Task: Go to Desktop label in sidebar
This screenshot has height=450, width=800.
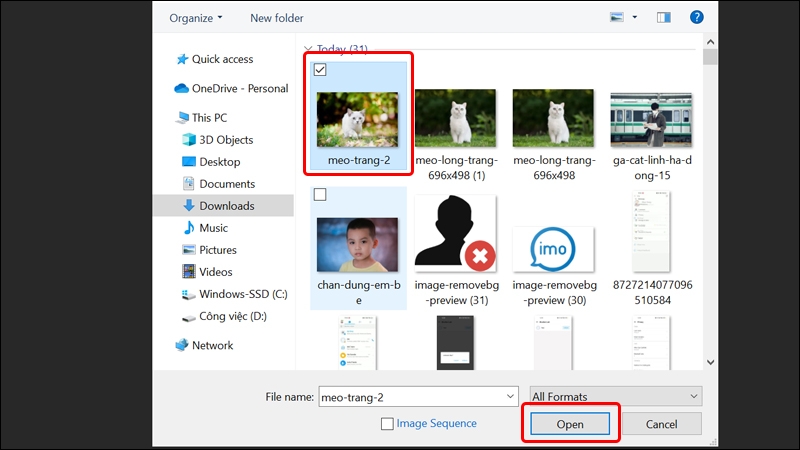Action: tap(219, 162)
